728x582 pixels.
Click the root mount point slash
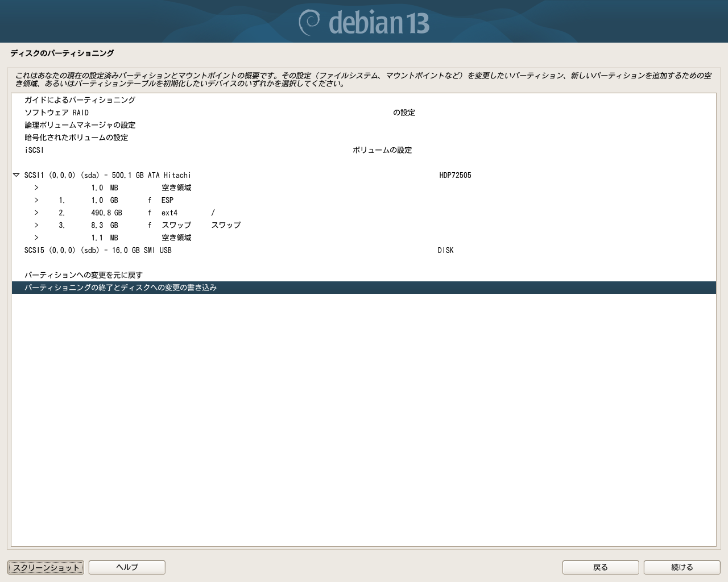click(213, 213)
